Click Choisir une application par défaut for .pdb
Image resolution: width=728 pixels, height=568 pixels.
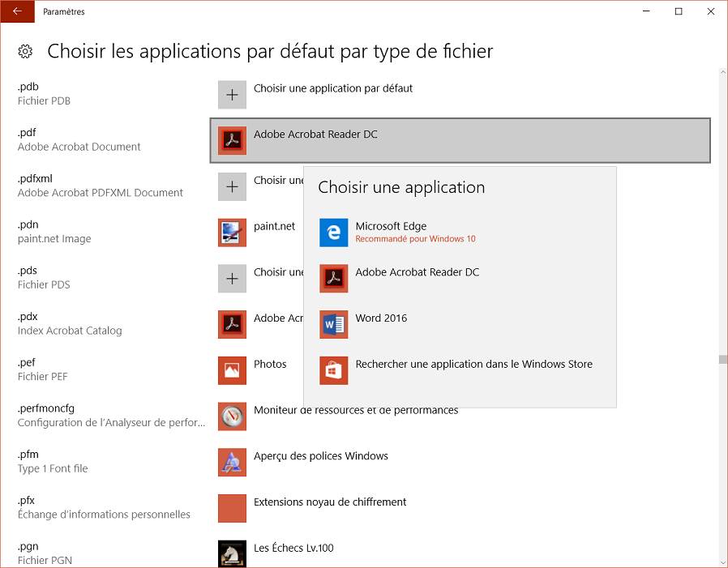[333, 88]
